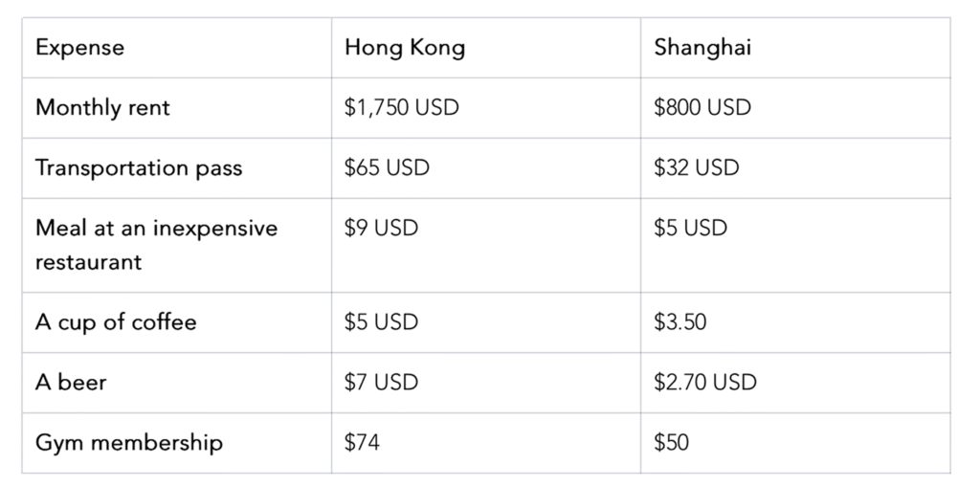
Task: Select the $7 USD beer cell
Action: tap(382, 383)
